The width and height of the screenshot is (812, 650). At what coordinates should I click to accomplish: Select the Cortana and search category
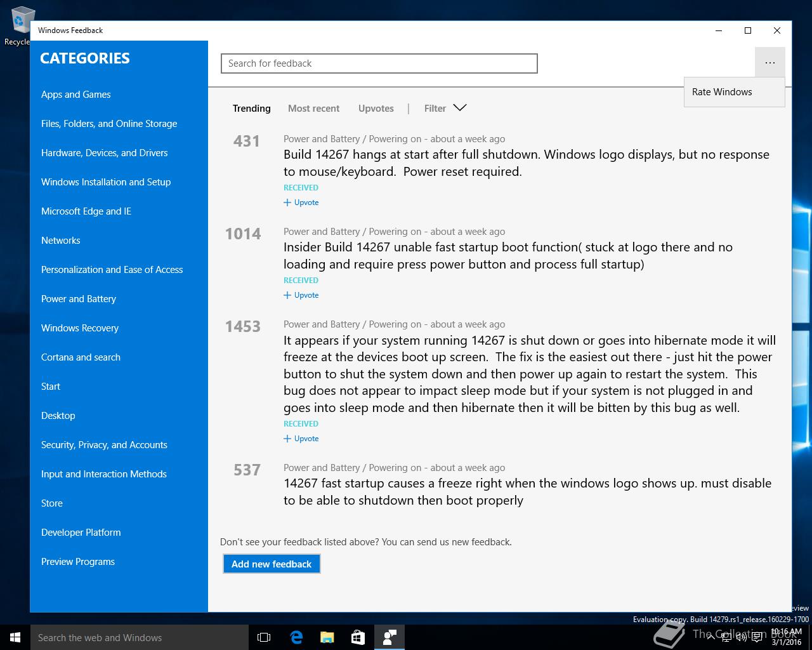(81, 357)
